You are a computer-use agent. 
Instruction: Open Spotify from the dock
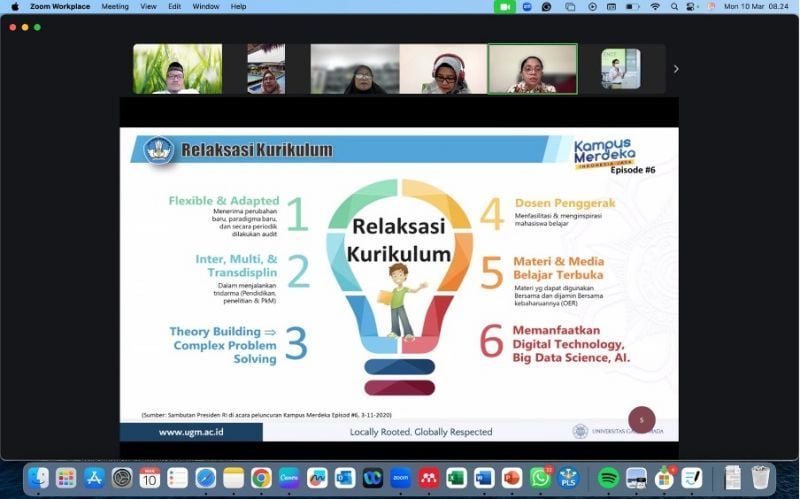(608, 478)
